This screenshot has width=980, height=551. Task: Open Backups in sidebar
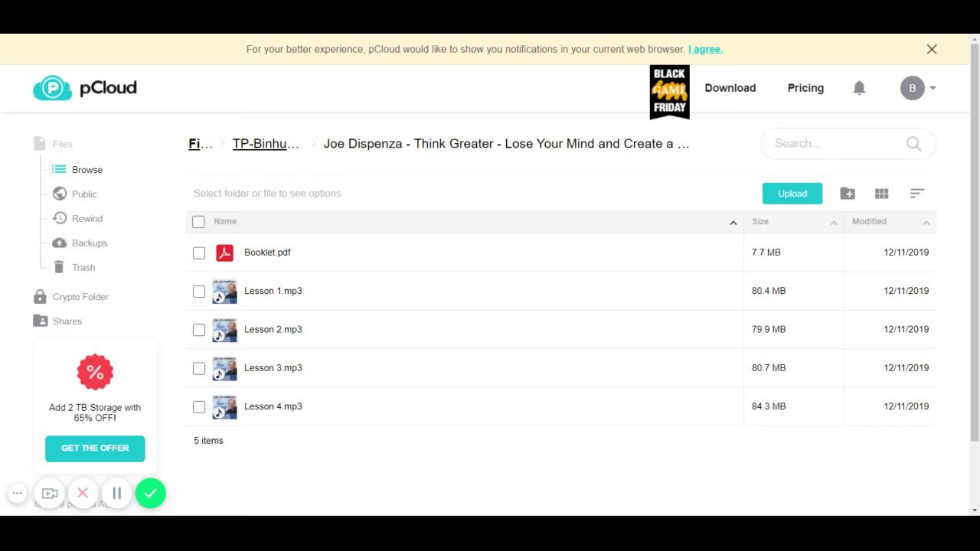pyautogui.click(x=80, y=243)
